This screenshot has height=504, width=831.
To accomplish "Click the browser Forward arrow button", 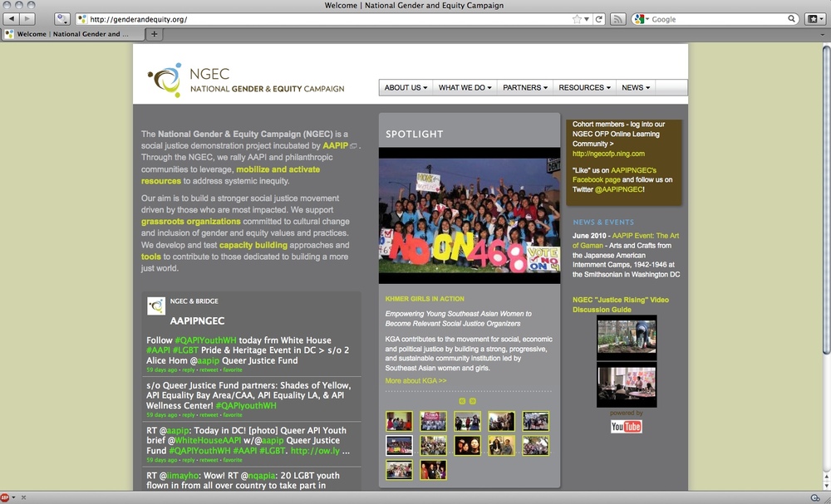I will tap(28, 18).
